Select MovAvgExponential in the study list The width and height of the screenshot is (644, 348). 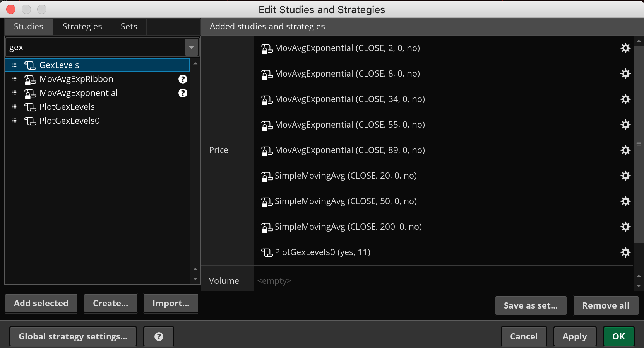click(97, 93)
